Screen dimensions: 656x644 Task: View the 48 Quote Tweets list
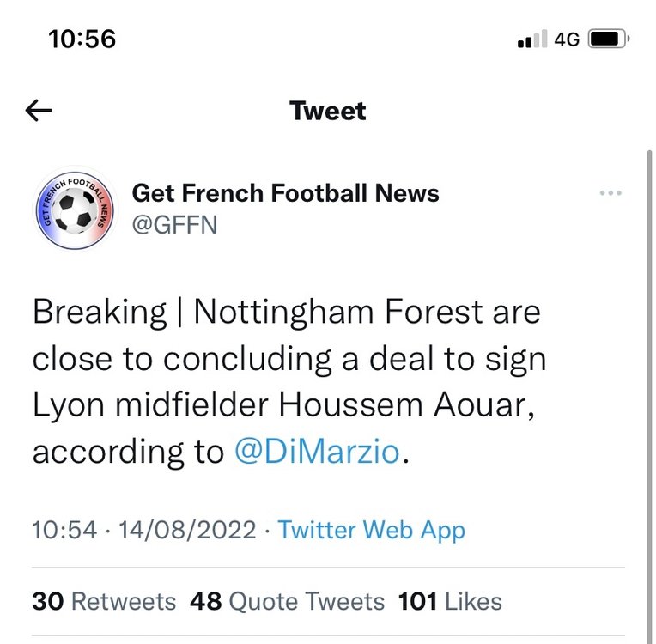pyautogui.click(x=287, y=601)
